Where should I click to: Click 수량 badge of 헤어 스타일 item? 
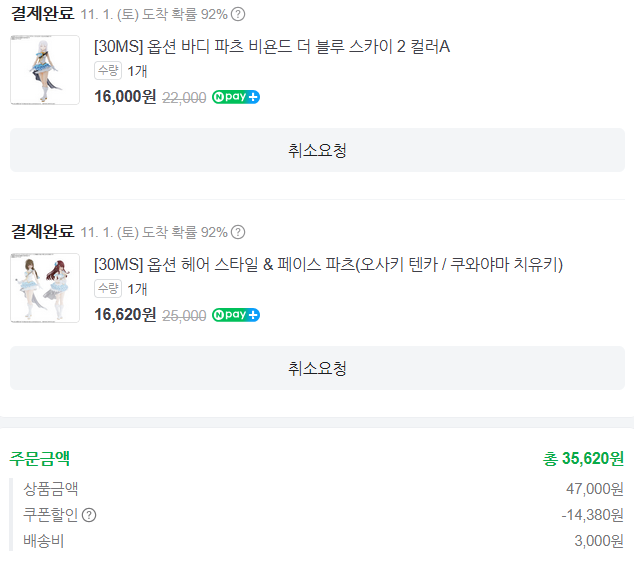tap(107, 288)
